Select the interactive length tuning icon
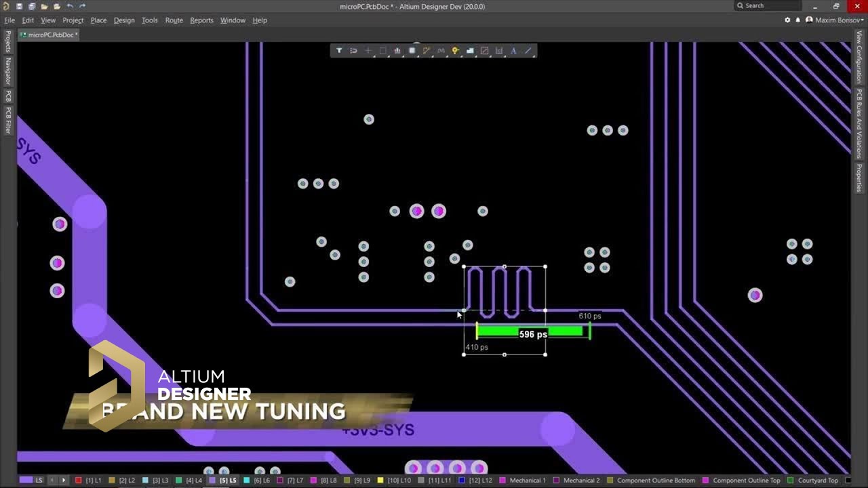The image size is (868, 488). tap(441, 51)
